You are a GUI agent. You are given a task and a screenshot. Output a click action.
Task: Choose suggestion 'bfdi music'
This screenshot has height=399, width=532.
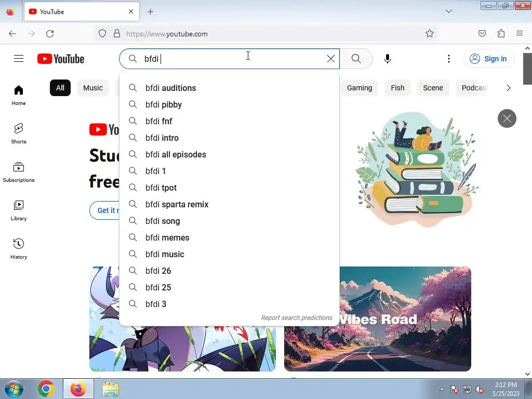[x=229, y=254]
